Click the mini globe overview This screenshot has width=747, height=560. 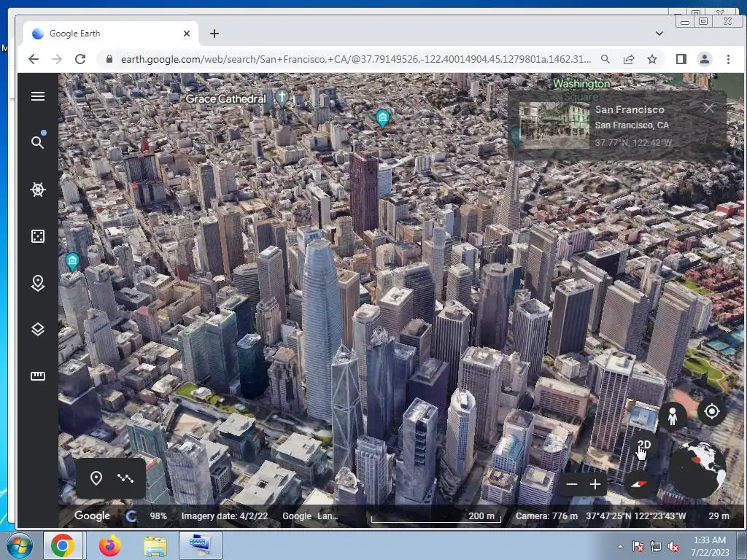click(697, 470)
